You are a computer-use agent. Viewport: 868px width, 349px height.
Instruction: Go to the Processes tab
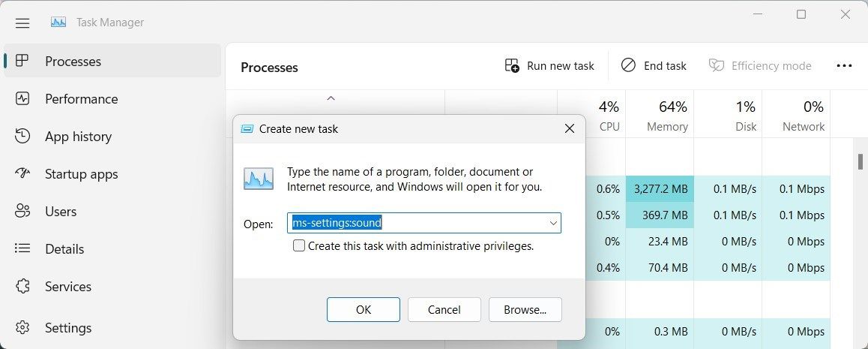[112, 61]
